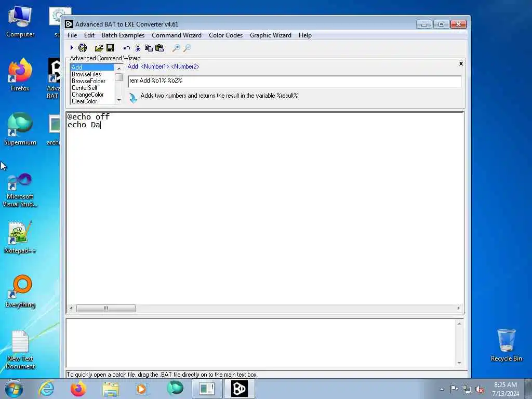This screenshot has width=532, height=399.
Task: Select the Recycle Bin desktop icon
Action: (x=506, y=345)
